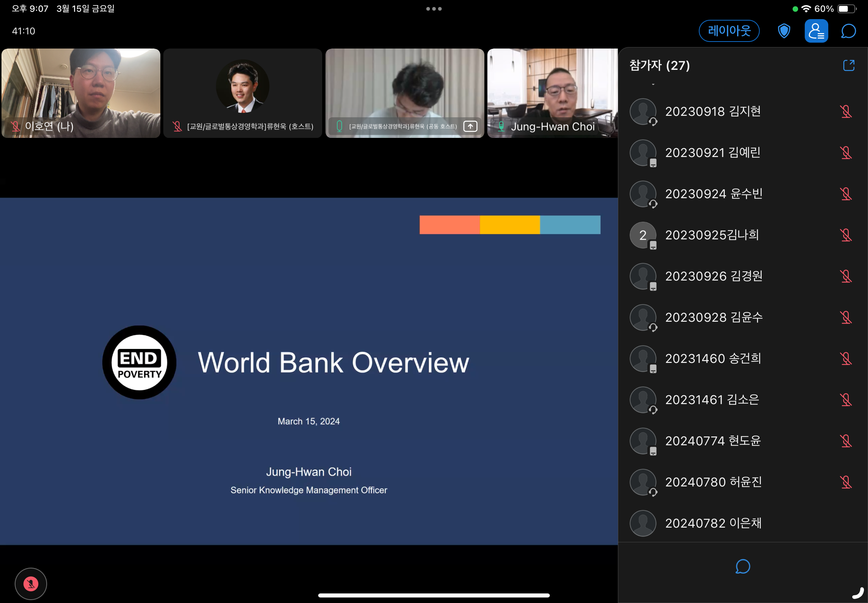Image resolution: width=868 pixels, height=603 pixels.
Task: Click avatar of 20240782 이은채
Action: (x=643, y=523)
